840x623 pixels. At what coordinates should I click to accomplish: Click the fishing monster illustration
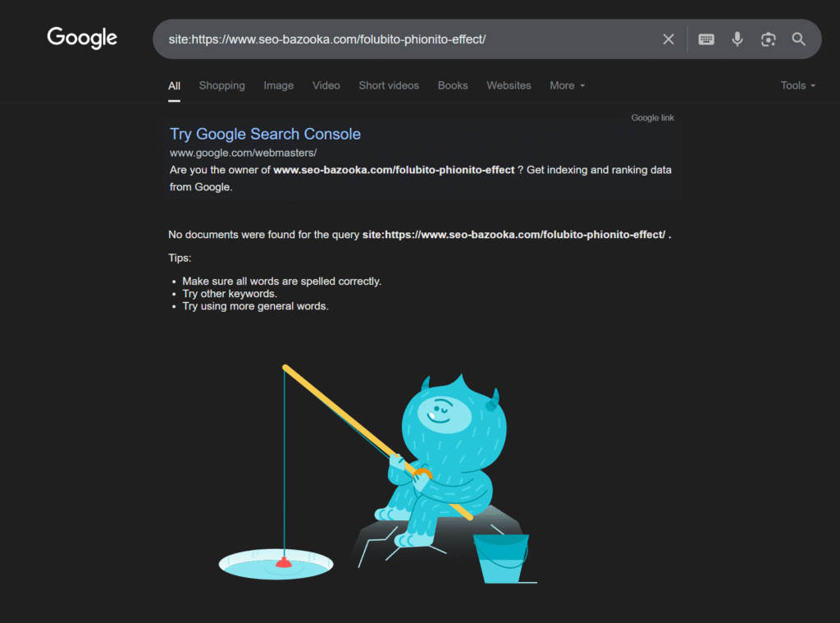pos(377,474)
